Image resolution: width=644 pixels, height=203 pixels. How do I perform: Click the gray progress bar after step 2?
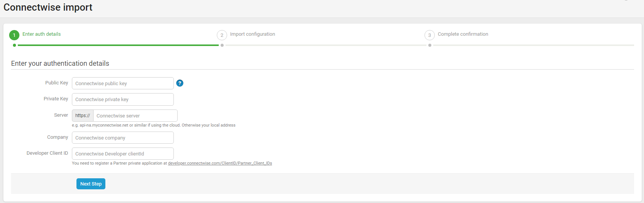point(326,45)
